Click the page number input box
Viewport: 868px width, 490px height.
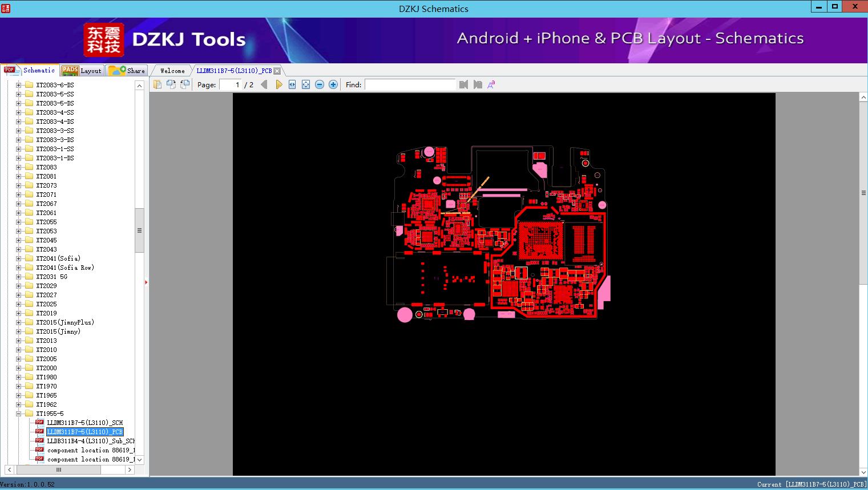click(x=231, y=84)
